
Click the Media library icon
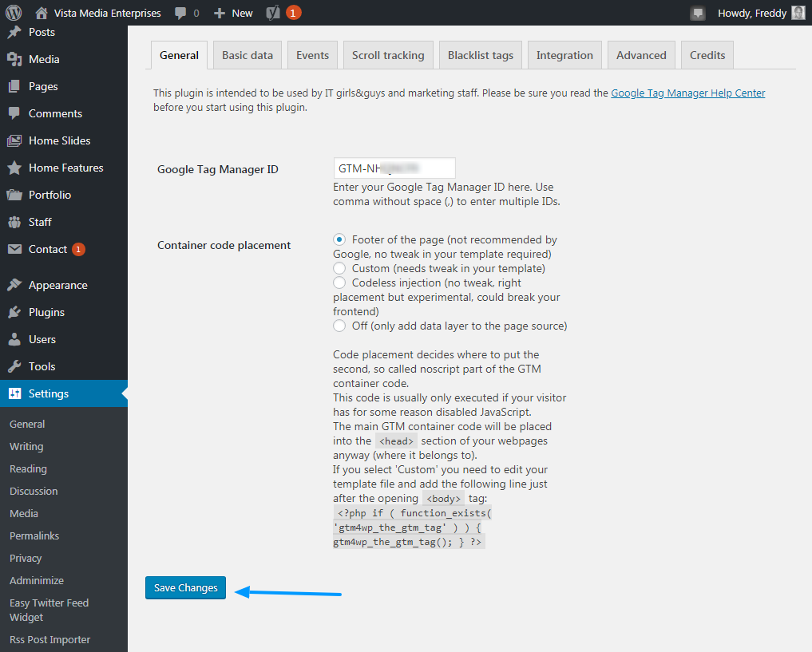(x=14, y=60)
